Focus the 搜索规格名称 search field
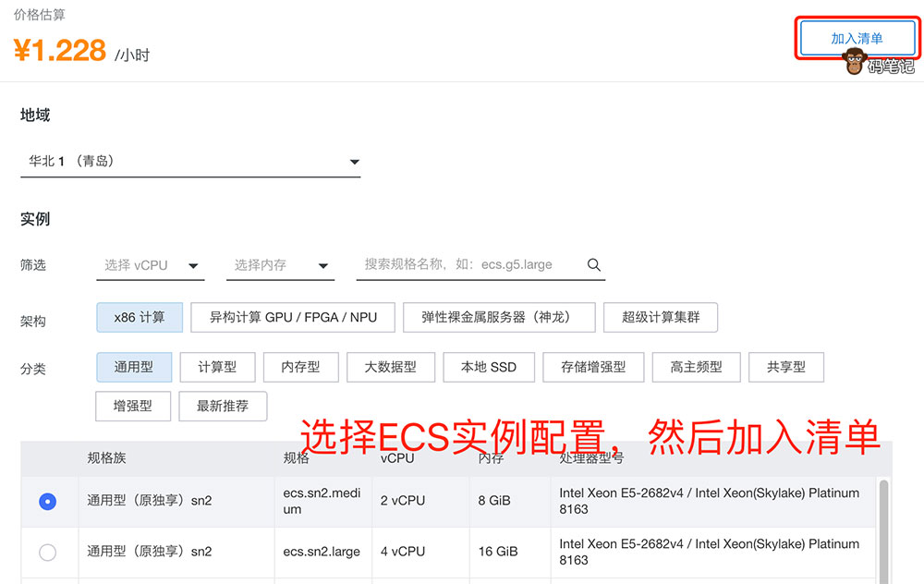Image resolution: width=924 pixels, height=584 pixels. point(471,265)
